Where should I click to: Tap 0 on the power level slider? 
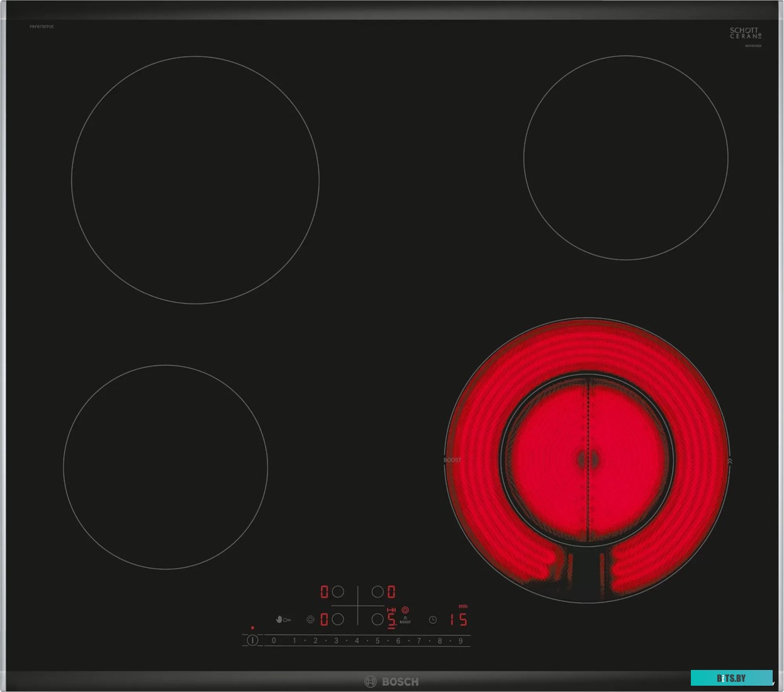pos(274,641)
